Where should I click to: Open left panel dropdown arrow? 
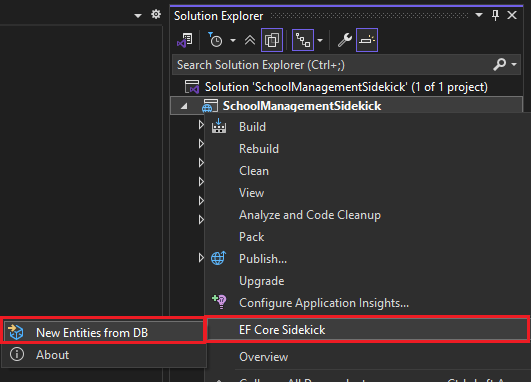pos(138,16)
